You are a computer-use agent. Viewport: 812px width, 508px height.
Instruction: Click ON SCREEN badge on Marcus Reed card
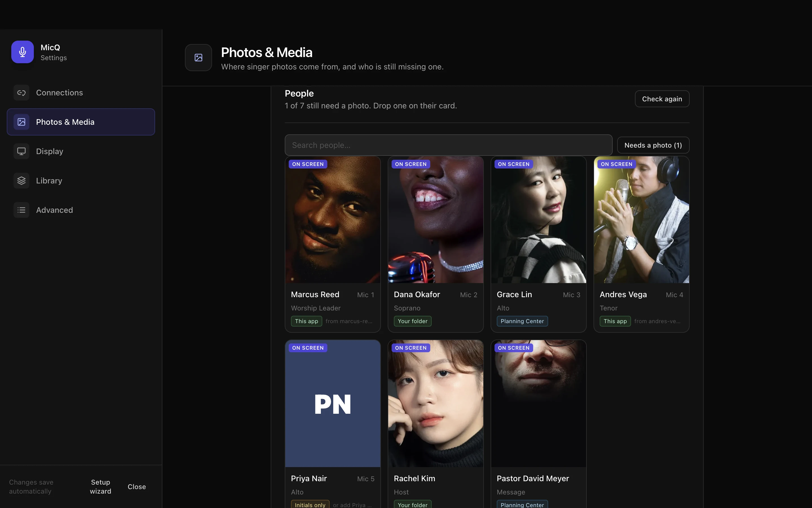308,164
